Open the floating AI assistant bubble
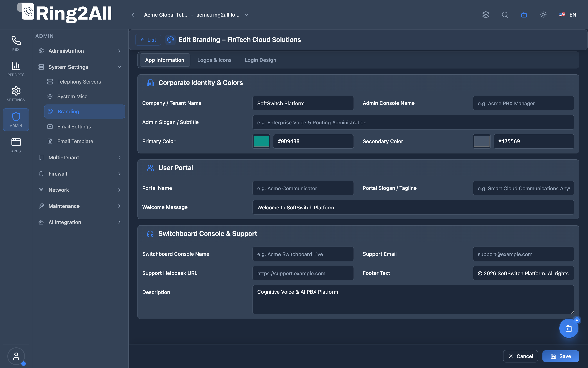The image size is (588, 368). (569, 328)
